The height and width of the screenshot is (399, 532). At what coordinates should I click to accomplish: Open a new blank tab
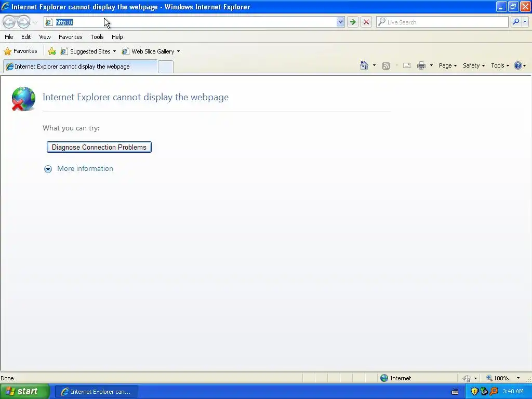click(166, 66)
